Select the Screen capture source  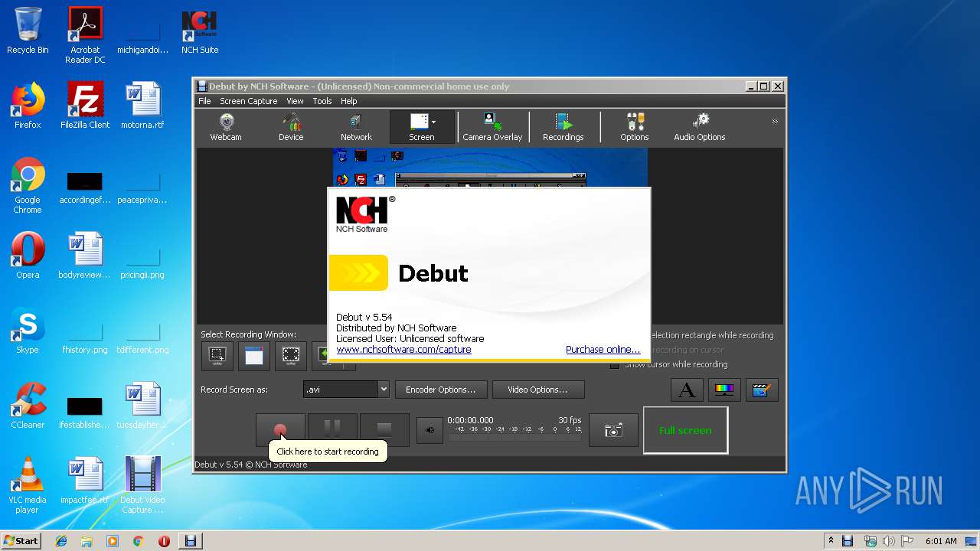pos(421,128)
